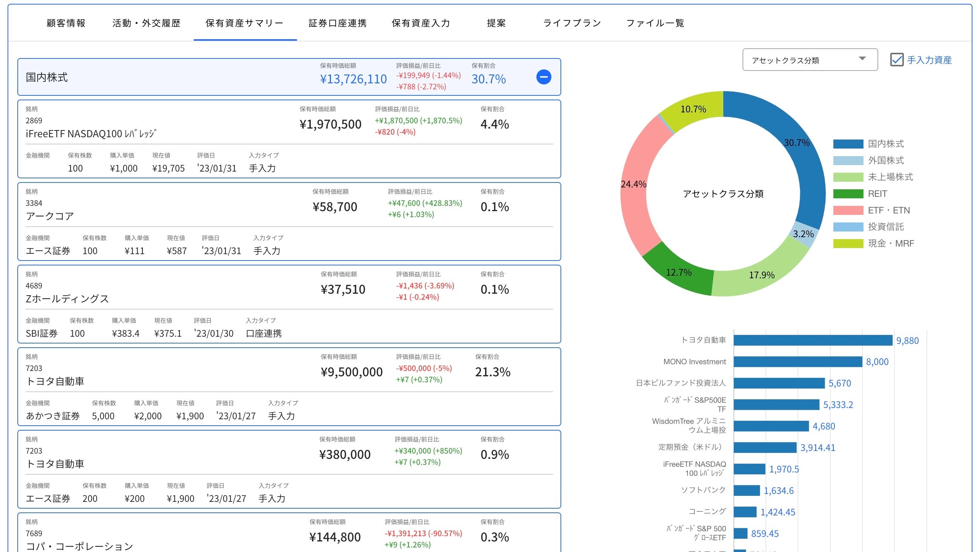
Task: Toggle the 手入力資産 checkbox
Action: pos(896,60)
